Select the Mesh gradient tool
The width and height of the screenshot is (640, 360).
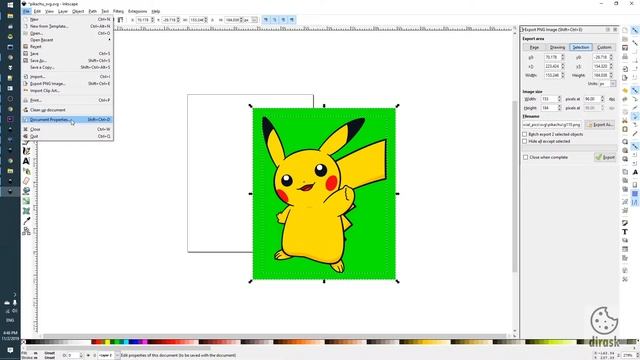(x=26, y=211)
